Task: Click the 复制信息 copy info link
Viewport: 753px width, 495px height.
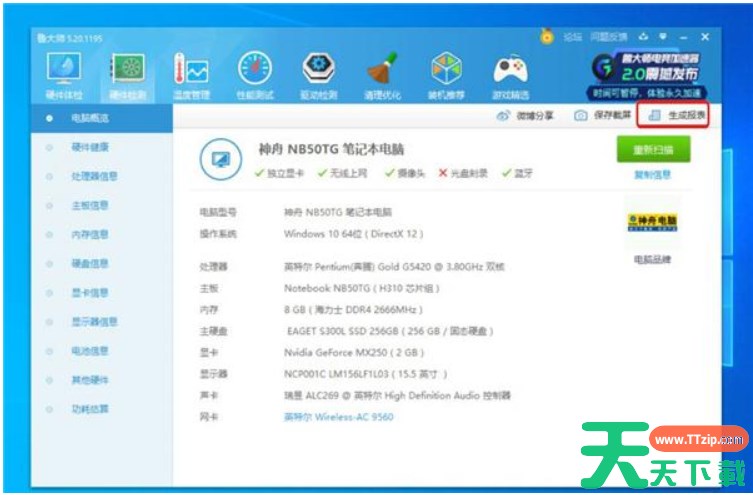Action: coord(652,175)
